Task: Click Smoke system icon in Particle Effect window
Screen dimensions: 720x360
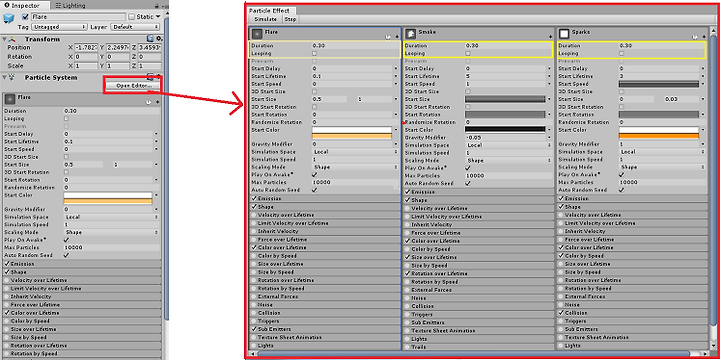Action: 411,34
